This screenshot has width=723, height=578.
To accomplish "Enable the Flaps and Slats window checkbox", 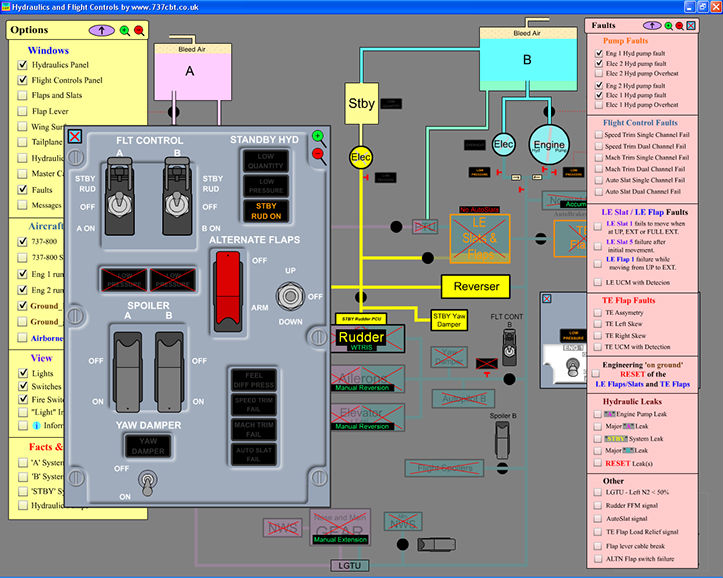I will click(22, 95).
